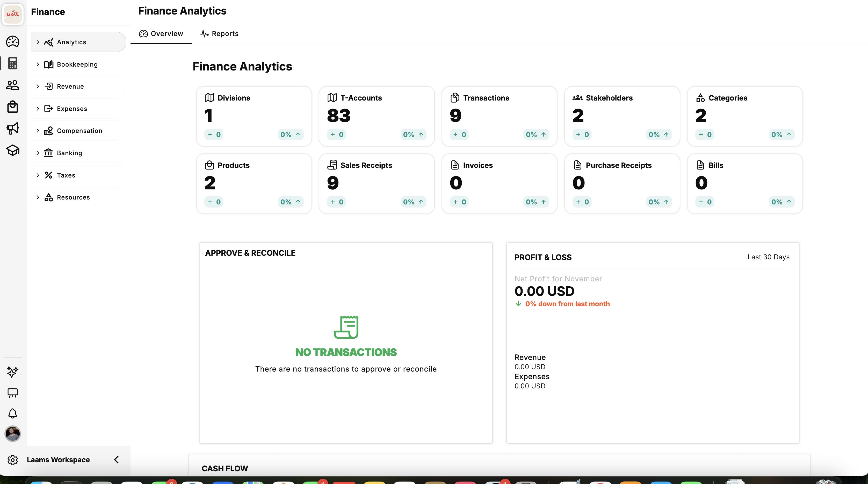Open the Dashboard from the left rail
Viewport: 868px width, 484px height.
pyautogui.click(x=12, y=42)
